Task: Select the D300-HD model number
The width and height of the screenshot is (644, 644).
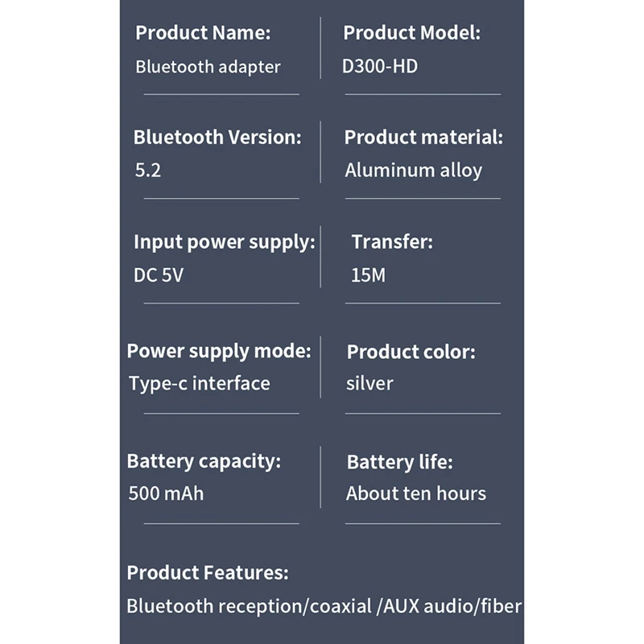Action: coord(380,66)
